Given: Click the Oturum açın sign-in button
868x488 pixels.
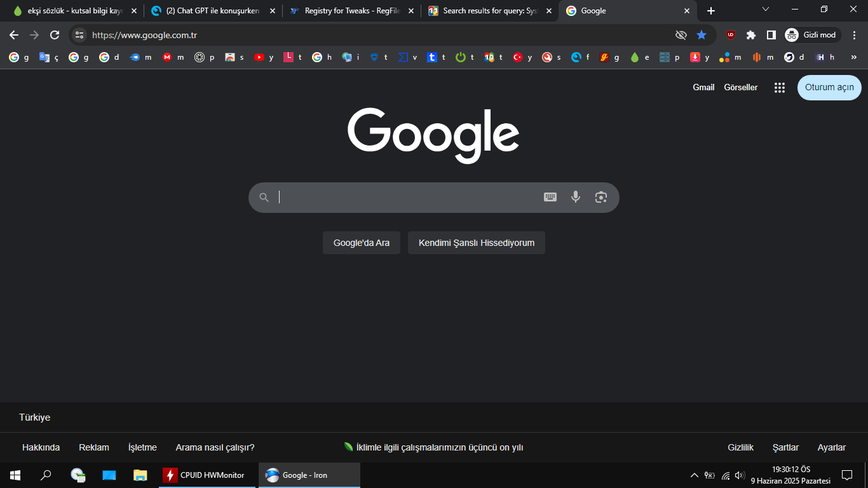Looking at the screenshot, I should coord(829,88).
